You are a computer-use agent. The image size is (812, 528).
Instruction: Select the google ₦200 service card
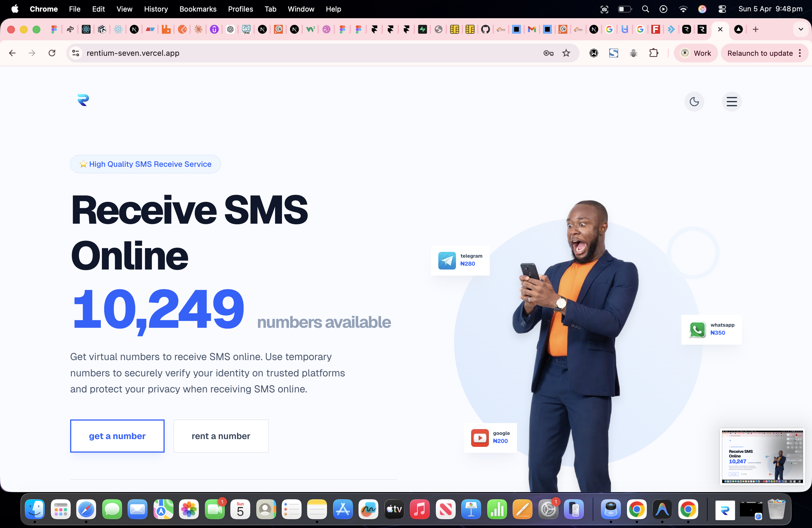coord(490,438)
